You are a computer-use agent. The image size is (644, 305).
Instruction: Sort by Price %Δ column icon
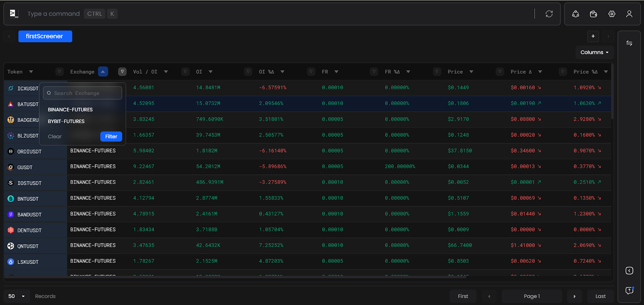606,72
